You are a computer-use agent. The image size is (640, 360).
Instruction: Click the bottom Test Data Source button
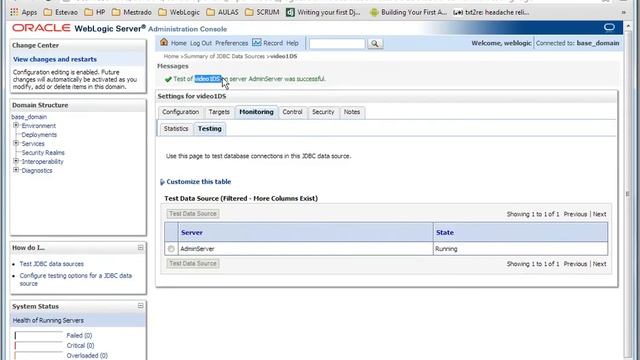pyautogui.click(x=193, y=264)
